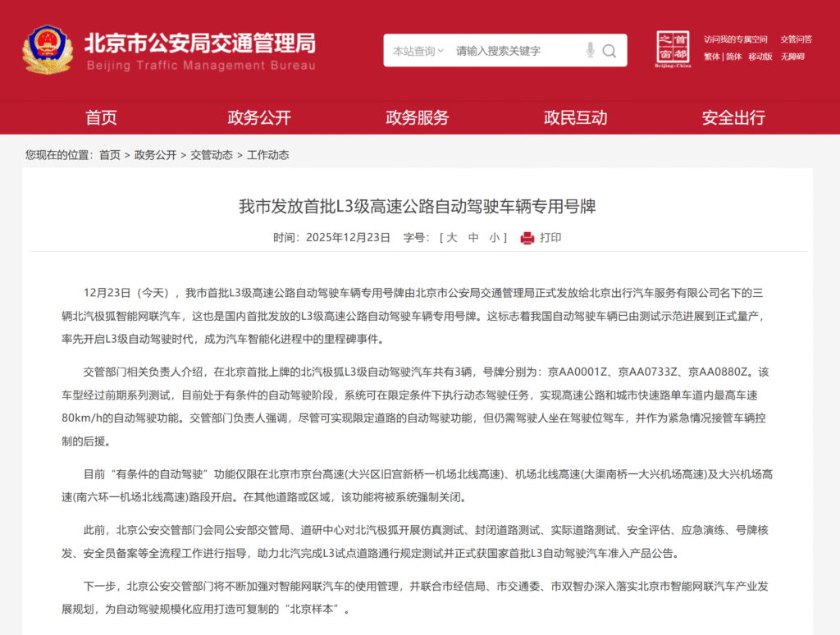
Task: Click the police badge emblem logo
Action: (x=48, y=50)
